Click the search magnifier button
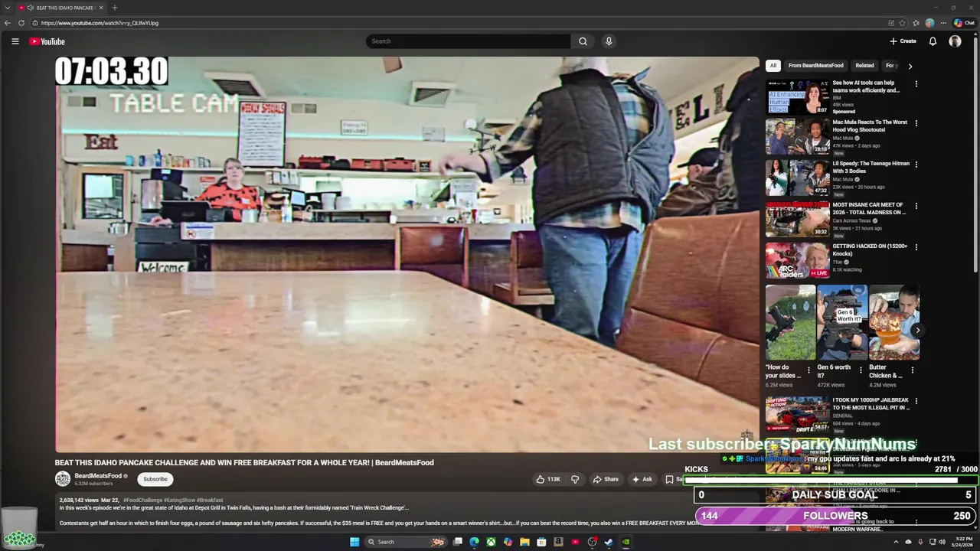980x551 pixels. click(x=583, y=41)
